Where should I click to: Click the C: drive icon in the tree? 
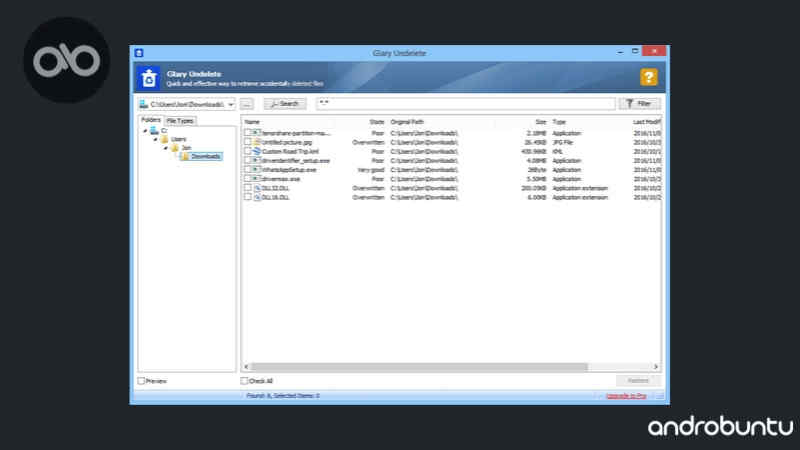(x=154, y=131)
